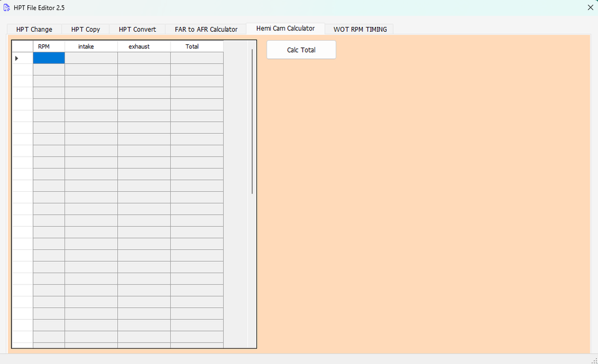The image size is (598, 364).
Task: Select the Hemi Cam Calculator tab
Action: click(x=285, y=28)
